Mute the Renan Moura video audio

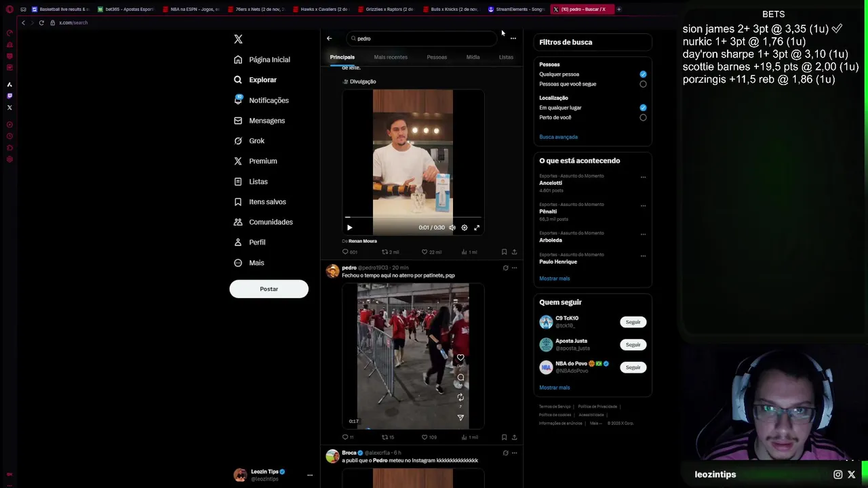coord(452,228)
